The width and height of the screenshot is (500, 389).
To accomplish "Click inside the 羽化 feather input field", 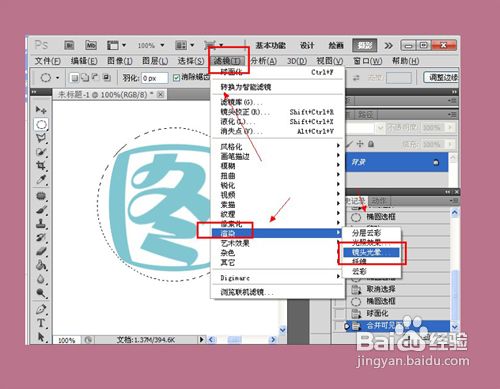I will (x=154, y=78).
